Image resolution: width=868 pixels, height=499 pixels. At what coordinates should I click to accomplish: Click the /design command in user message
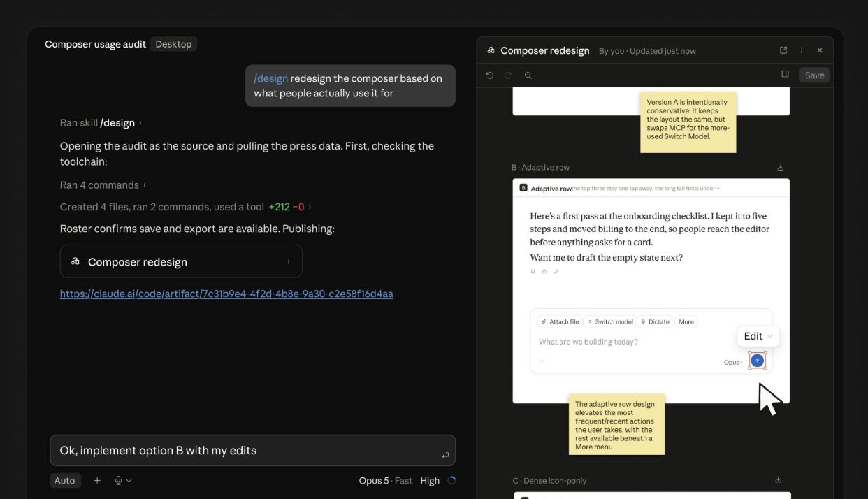(270, 78)
